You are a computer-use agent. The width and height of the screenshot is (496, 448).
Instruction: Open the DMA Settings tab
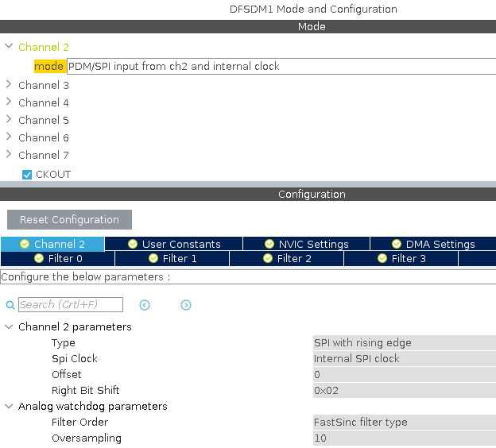pyautogui.click(x=432, y=244)
